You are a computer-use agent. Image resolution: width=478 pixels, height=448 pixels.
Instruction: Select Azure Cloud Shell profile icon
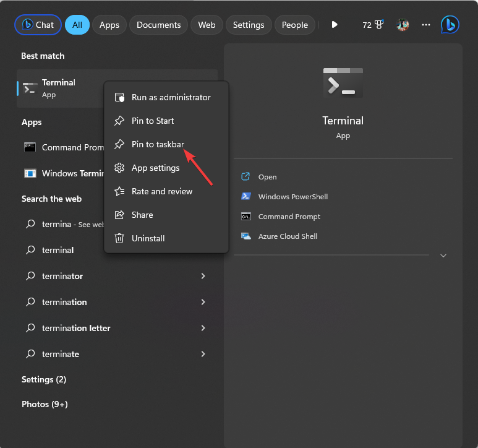245,236
